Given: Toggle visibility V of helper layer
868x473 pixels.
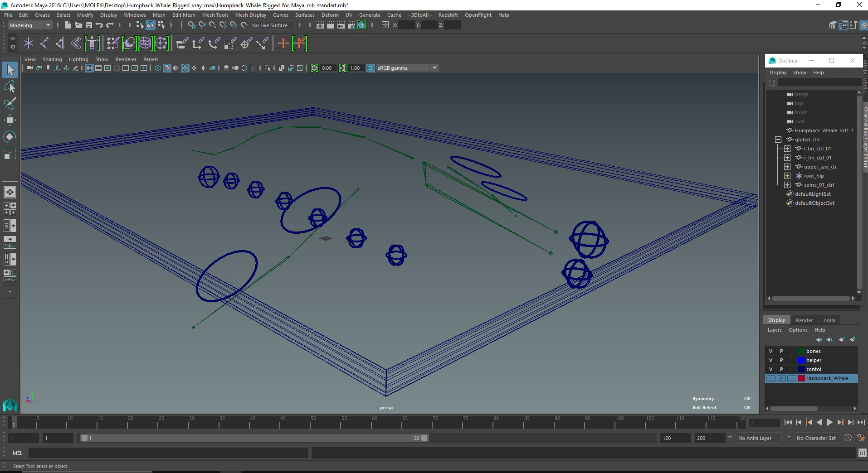Looking at the screenshot, I should click(x=770, y=360).
